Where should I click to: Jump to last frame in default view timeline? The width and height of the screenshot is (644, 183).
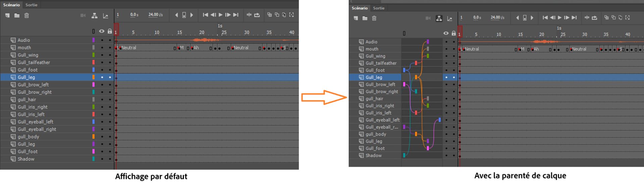coord(236,15)
